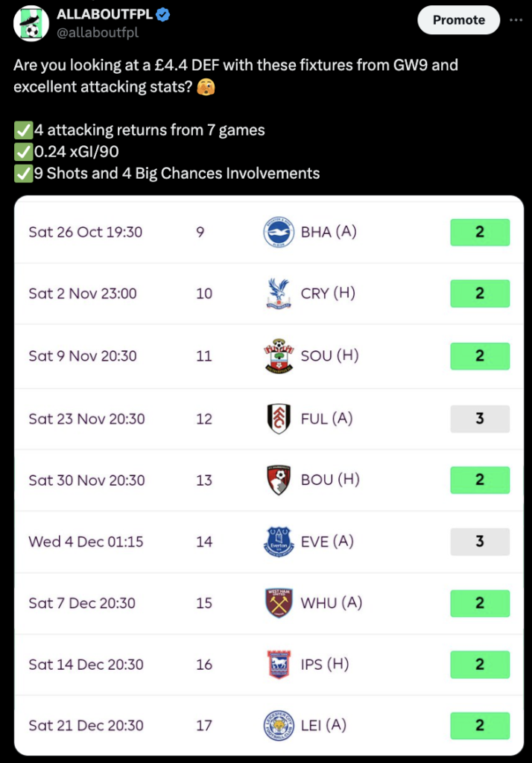Screen dimensions: 532x763
Task: Click the Southampton club crest
Action: tap(279, 356)
